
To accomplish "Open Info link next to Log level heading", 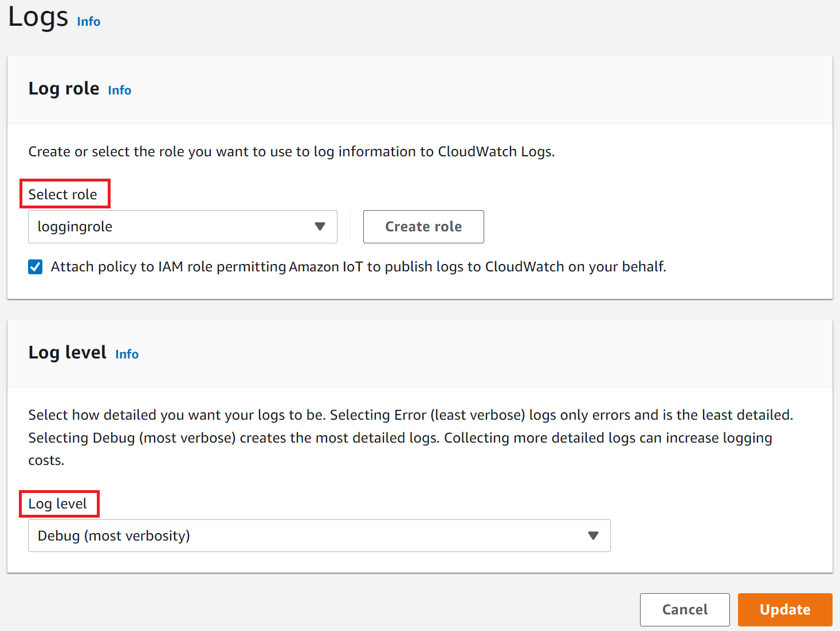I will tap(127, 354).
